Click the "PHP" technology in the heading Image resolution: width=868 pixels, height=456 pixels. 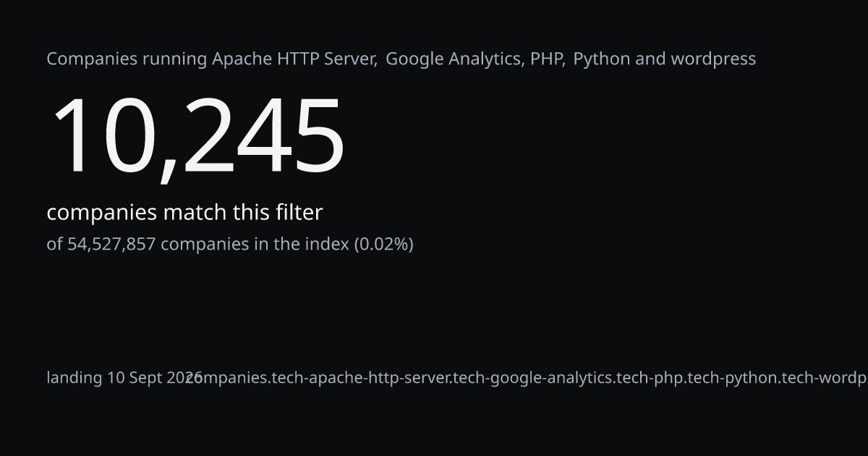(546, 59)
